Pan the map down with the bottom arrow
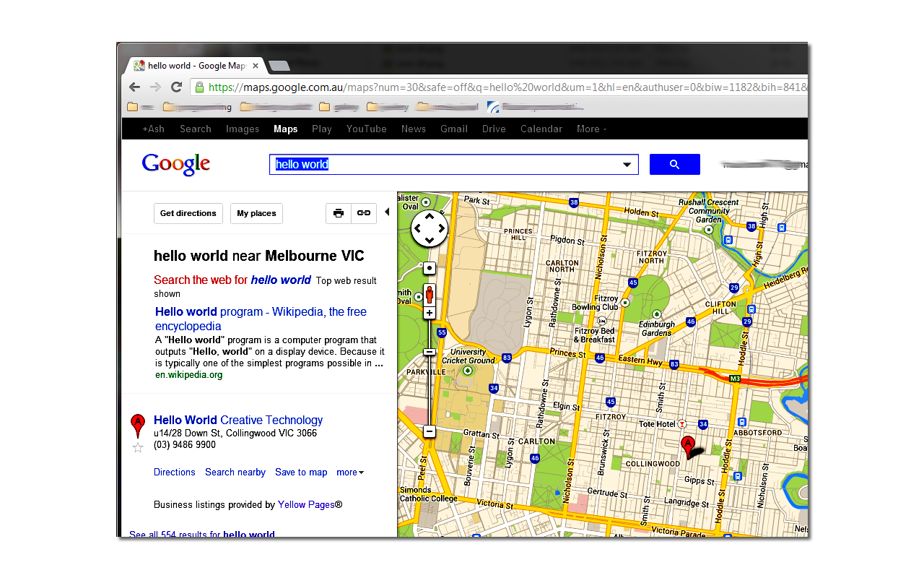This screenshot has height=578, width=924. (430, 241)
